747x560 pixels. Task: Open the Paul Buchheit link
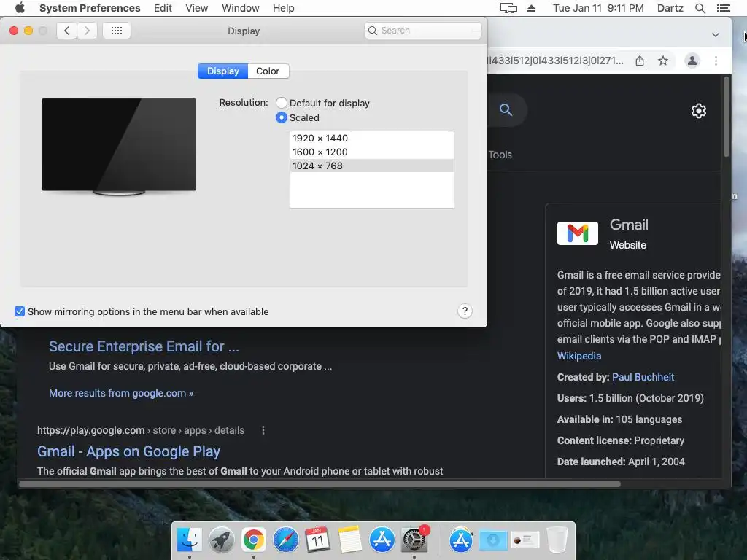(643, 377)
